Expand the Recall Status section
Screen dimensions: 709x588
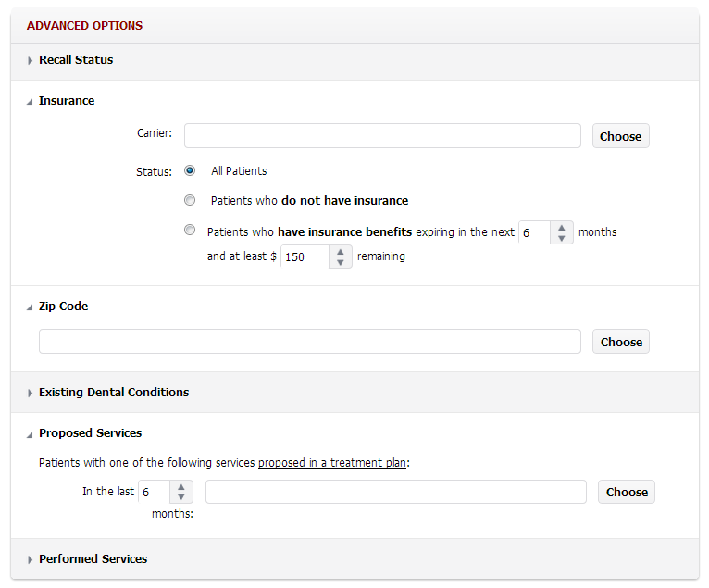76,60
